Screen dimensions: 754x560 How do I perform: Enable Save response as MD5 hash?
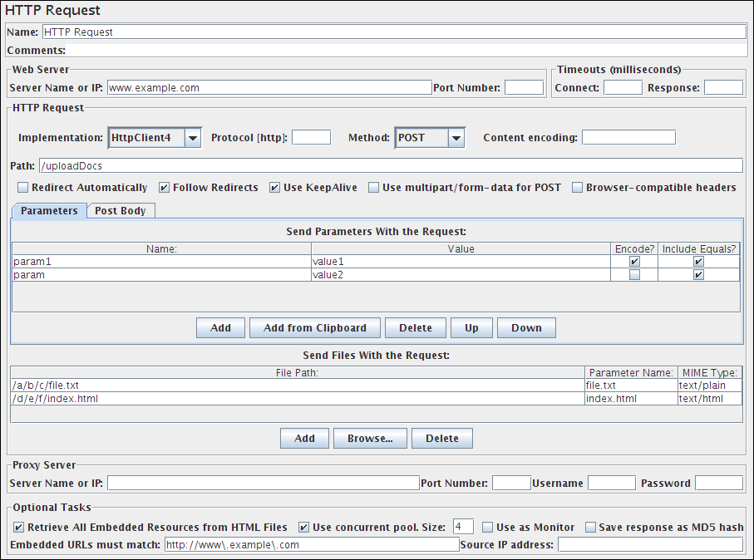pyautogui.click(x=591, y=528)
